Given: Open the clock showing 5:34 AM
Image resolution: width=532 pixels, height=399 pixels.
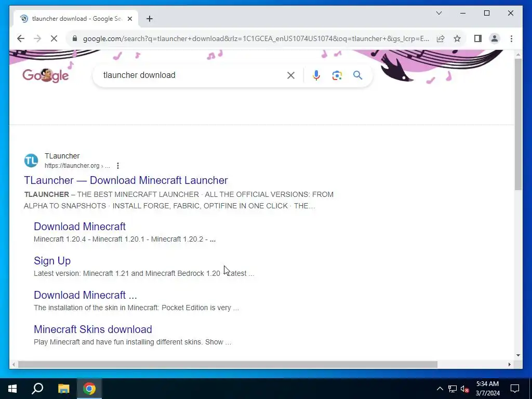Looking at the screenshot, I should 487,389.
